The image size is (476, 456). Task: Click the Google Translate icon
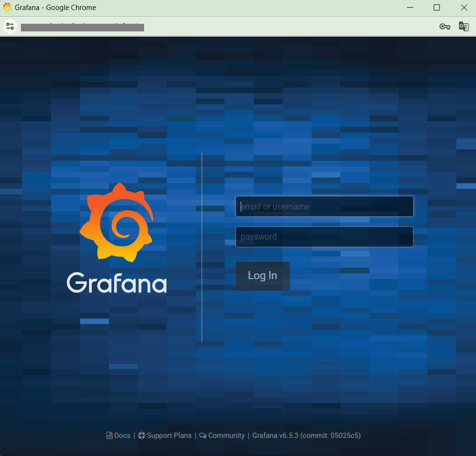[464, 27]
